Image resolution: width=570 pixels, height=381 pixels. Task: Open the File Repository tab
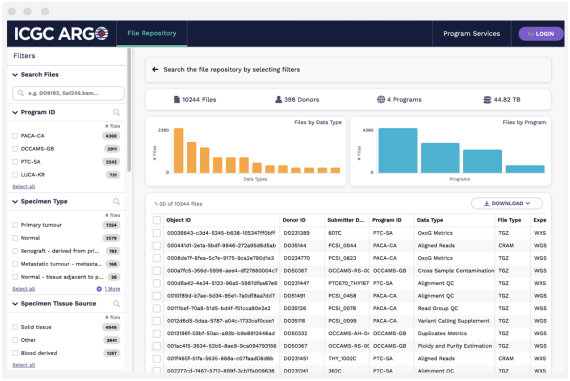(152, 33)
